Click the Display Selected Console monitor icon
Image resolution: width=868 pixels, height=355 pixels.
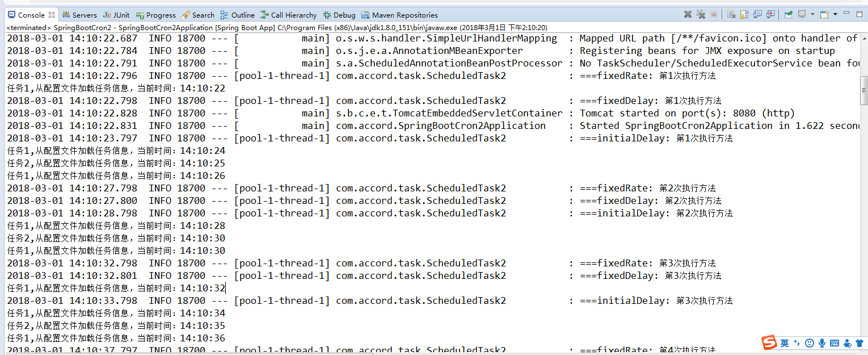pyautogui.click(x=802, y=14)
